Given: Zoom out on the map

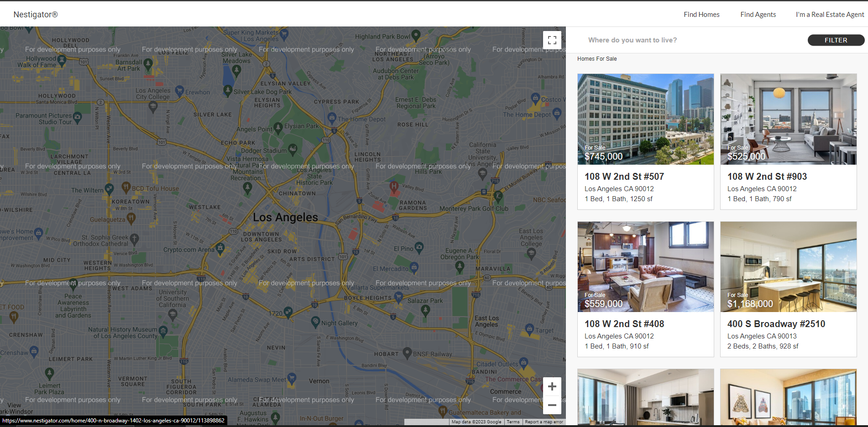Looking at the screenshot, I should [552, 405].
